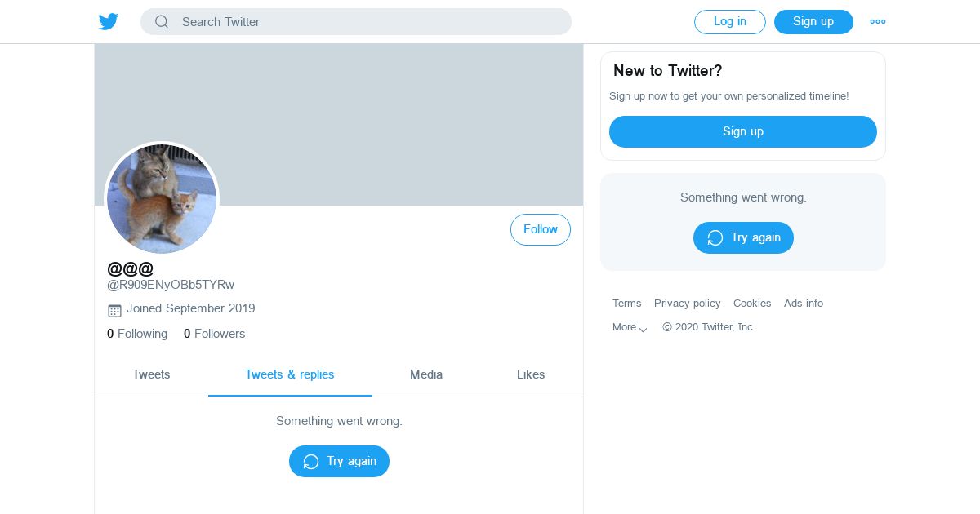The height and width of the screenshot is (514, 980).
Task: Open the cat profile picture
Action: coord(162,199)
